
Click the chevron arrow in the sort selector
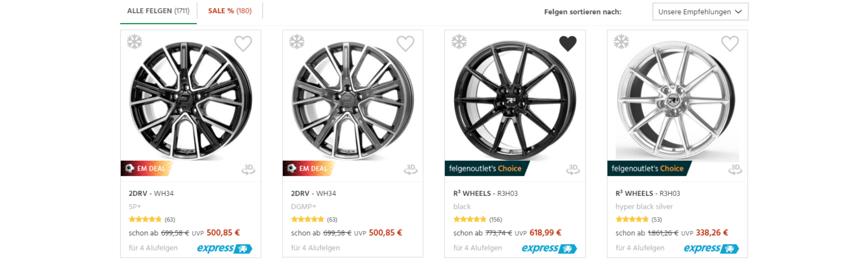[738, 12]
